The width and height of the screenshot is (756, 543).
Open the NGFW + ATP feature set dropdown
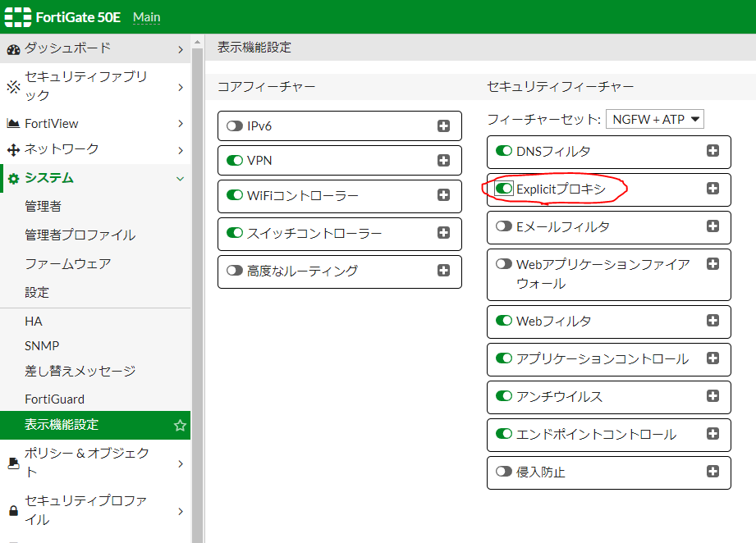(655, 119)
